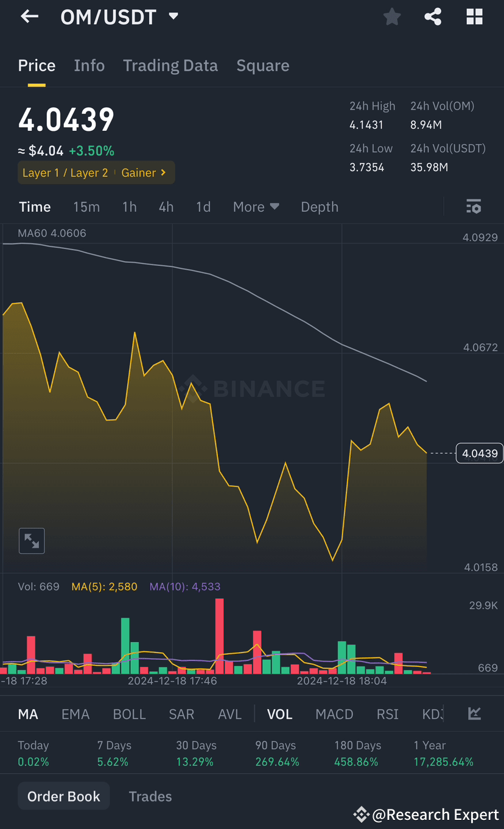Tap the back arrow to exit the chart
Image resolution: width=504 pixels, height=829 pixels.
(29, 16)
